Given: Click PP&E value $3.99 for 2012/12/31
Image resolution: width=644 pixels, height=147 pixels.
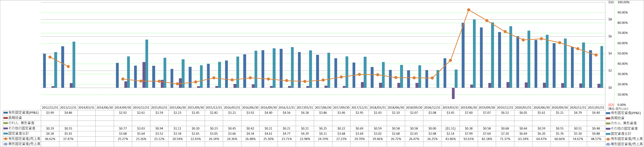Looking at the screenshot, I should 50,113.
